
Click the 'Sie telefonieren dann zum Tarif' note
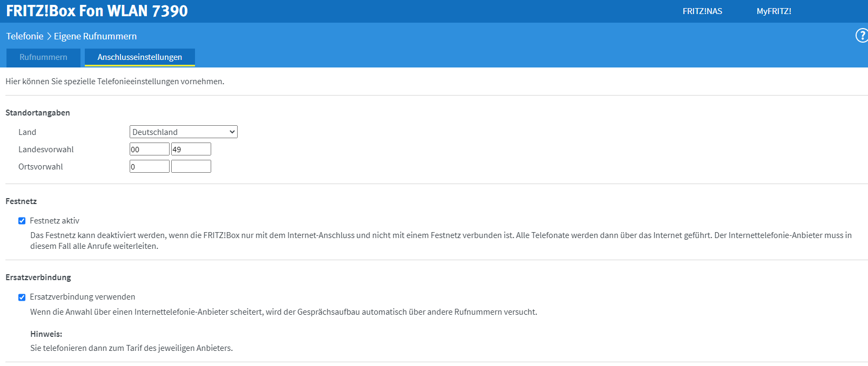click(131, 348)
